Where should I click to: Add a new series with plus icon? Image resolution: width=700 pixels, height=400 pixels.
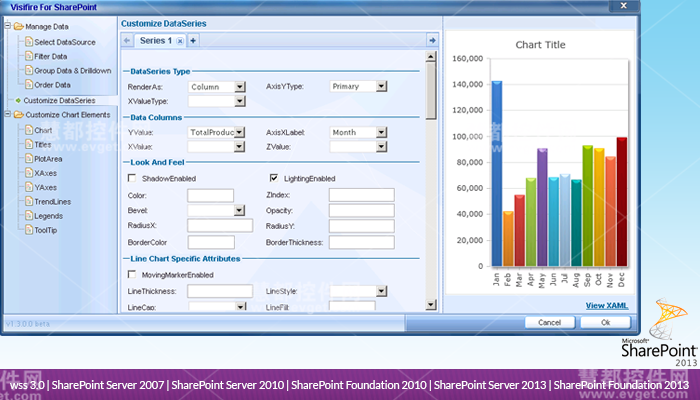(193, 41)
